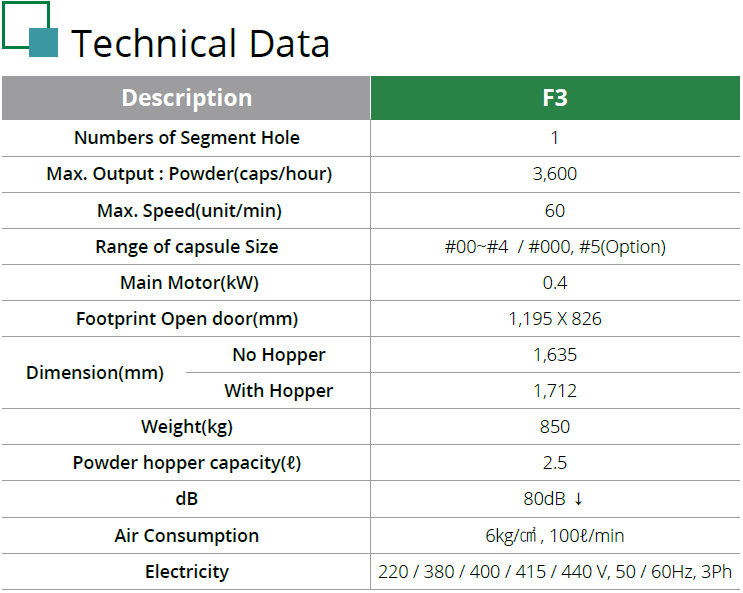Select the green F3 column header
The image size is (743, 593).
click(x=555, y=98)
